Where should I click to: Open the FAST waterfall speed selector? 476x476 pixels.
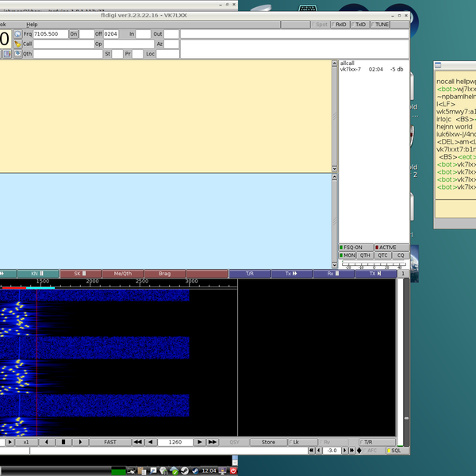tap(109, 442)
